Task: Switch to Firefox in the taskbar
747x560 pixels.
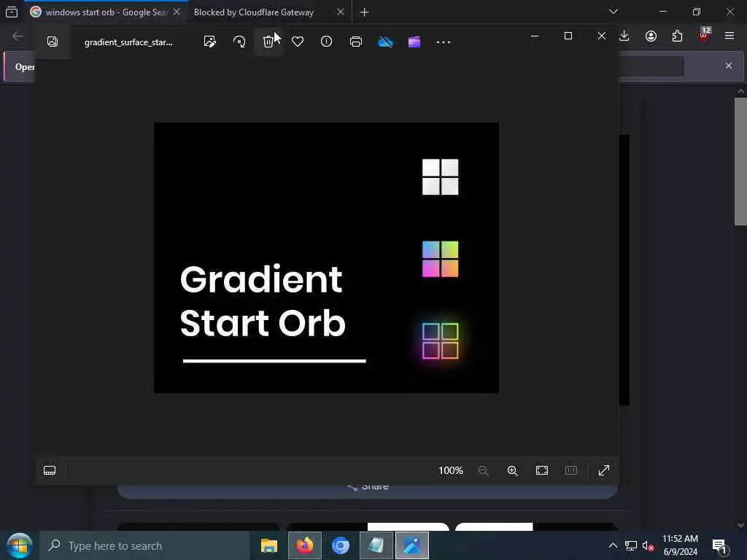Action: click(x=305, y=545)
